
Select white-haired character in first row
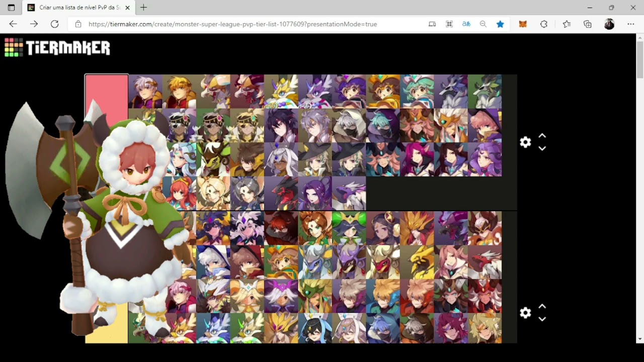[145, 92]
